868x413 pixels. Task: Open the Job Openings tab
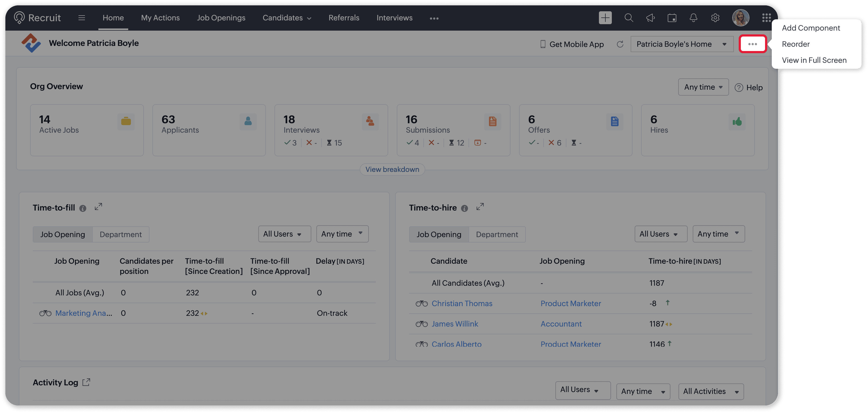pos(221,17)
